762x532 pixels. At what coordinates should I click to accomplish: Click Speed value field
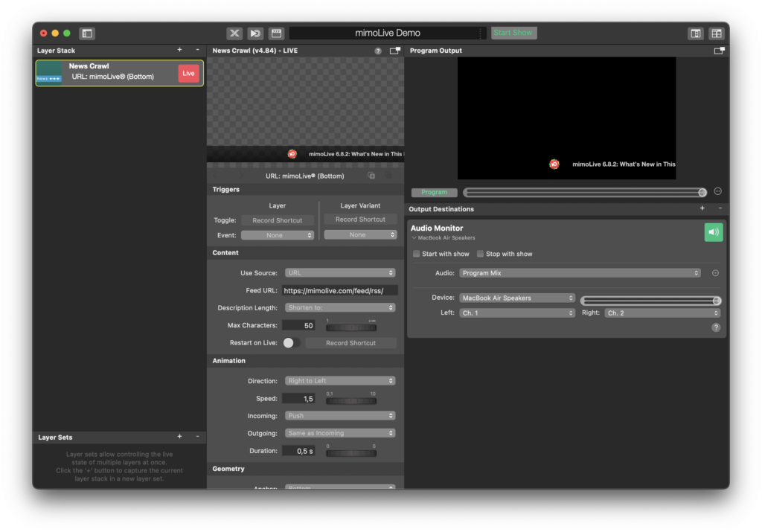[x=298, y=399]
